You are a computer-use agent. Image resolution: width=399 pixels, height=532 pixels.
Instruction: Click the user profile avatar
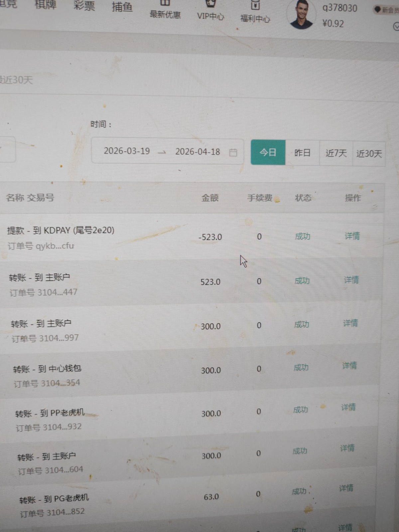point(301,15)
